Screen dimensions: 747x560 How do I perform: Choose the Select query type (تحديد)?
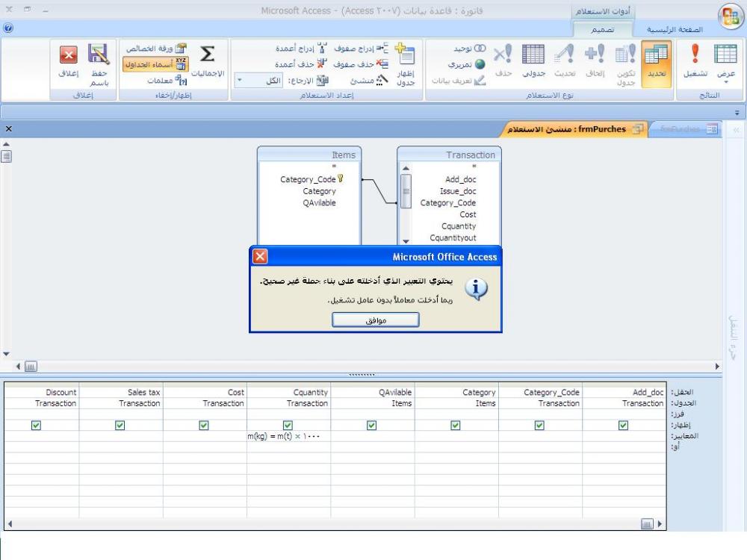click(x=656, y=63)
